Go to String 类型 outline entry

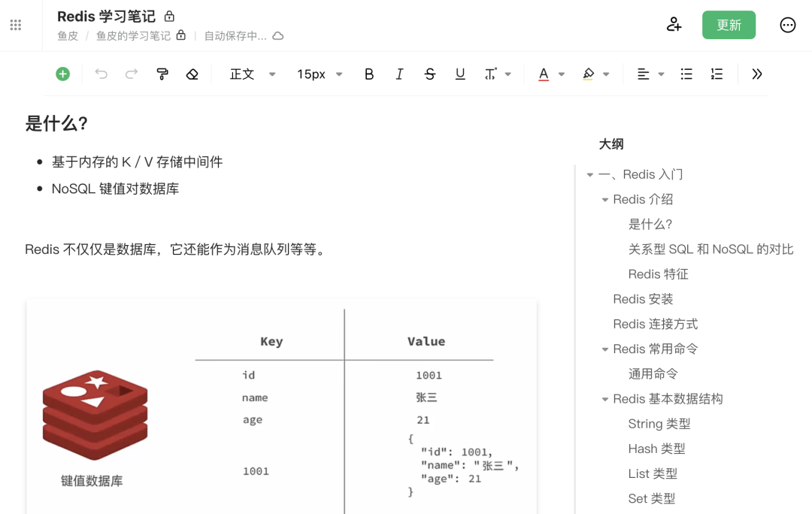[659, 424]
